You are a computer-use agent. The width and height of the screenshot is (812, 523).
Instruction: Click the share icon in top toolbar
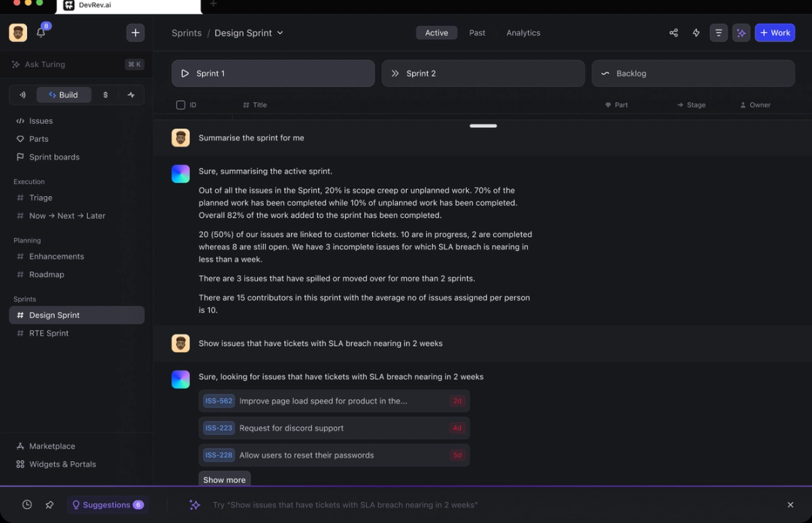point(673,32)
